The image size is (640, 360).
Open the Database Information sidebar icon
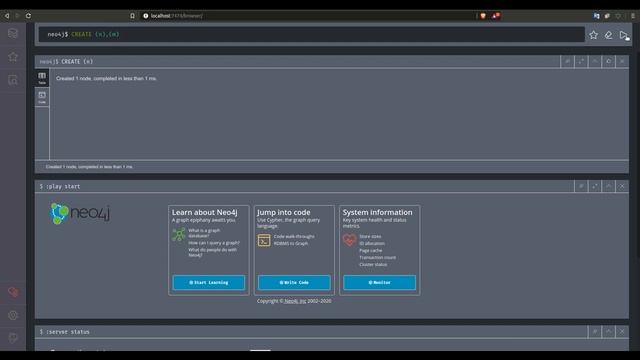(13, 33)
